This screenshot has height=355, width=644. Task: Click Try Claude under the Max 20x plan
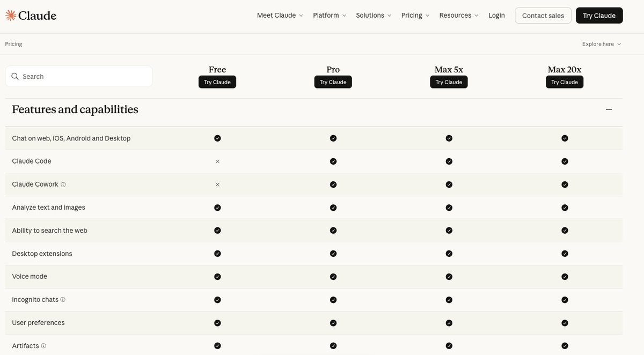tap(565, 82)
